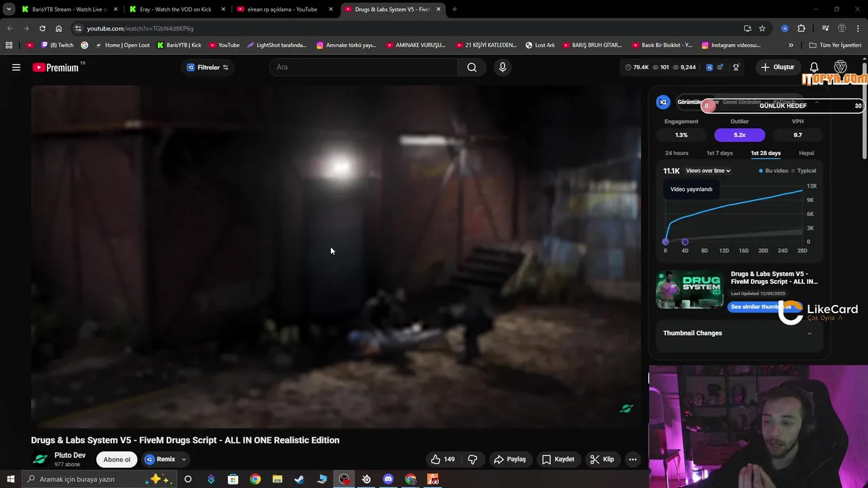Reload the page in browser
The height and width of the screenshot is (488, 868).
(x=42, y=28)
